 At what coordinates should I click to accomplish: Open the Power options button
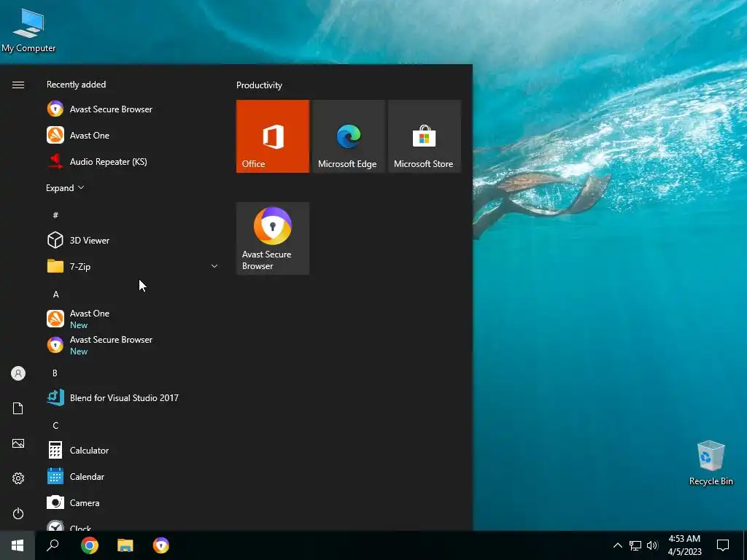18,513
